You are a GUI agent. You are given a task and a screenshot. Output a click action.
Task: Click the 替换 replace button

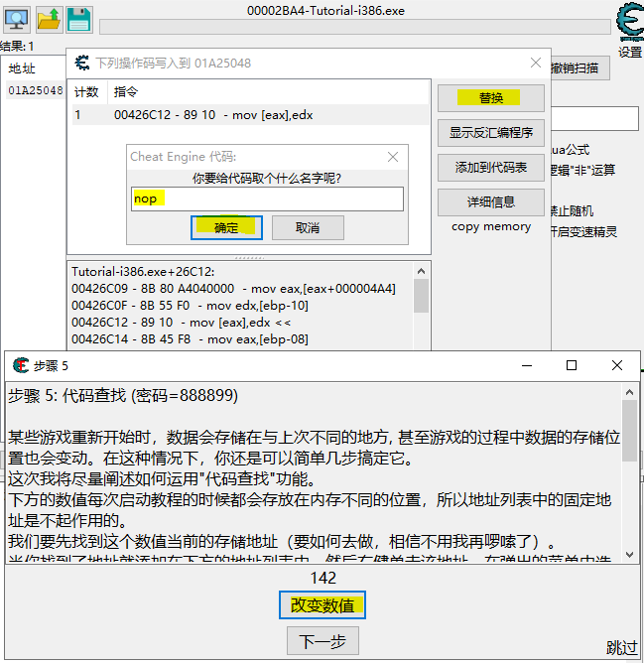click(x=490, y=98)
